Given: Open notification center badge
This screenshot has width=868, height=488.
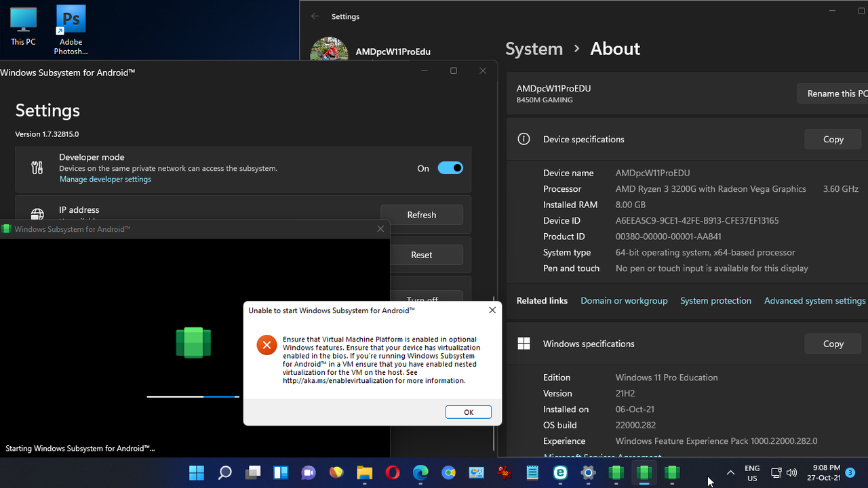Looking at the screenshot, I should click(x=850, y=473).
